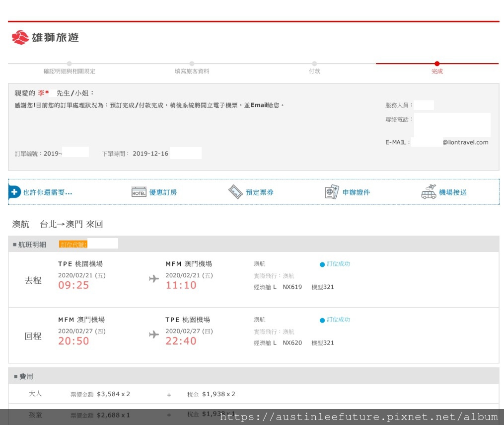Click the passport icon for 申辦證件
Image resolution: width=504 pixels, height=425 pixels.
pos(332,192)
